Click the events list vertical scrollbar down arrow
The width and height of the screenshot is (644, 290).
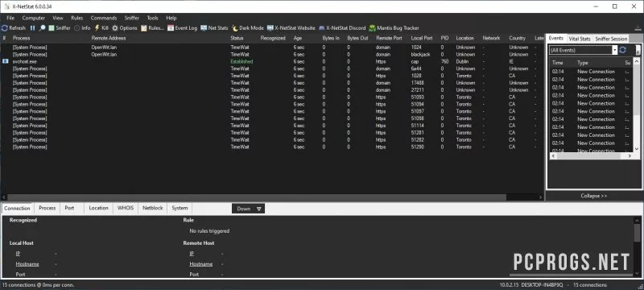(x=637, y=149)
